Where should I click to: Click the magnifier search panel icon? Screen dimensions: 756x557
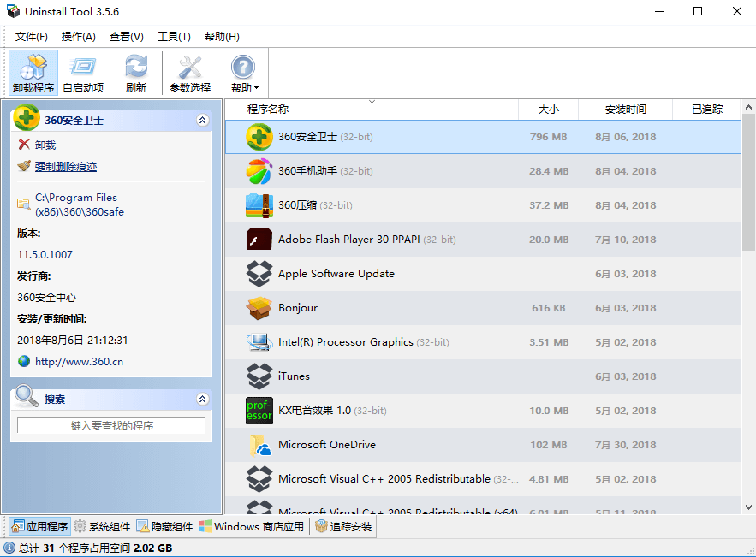26,396
